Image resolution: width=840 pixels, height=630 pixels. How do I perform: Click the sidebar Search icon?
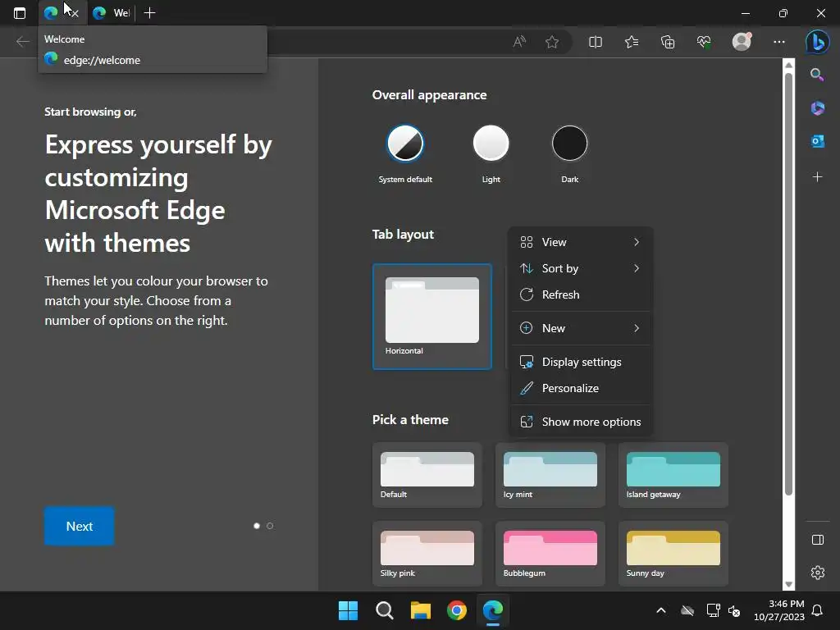click(817, 75)
